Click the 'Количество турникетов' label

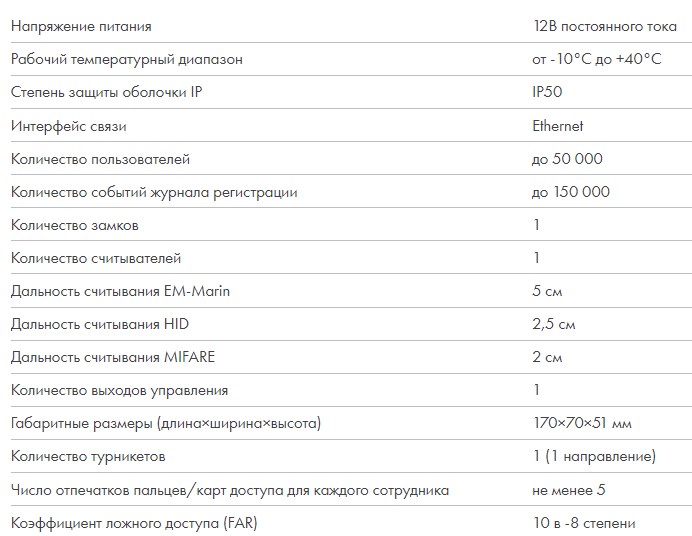tap(88, 456)
